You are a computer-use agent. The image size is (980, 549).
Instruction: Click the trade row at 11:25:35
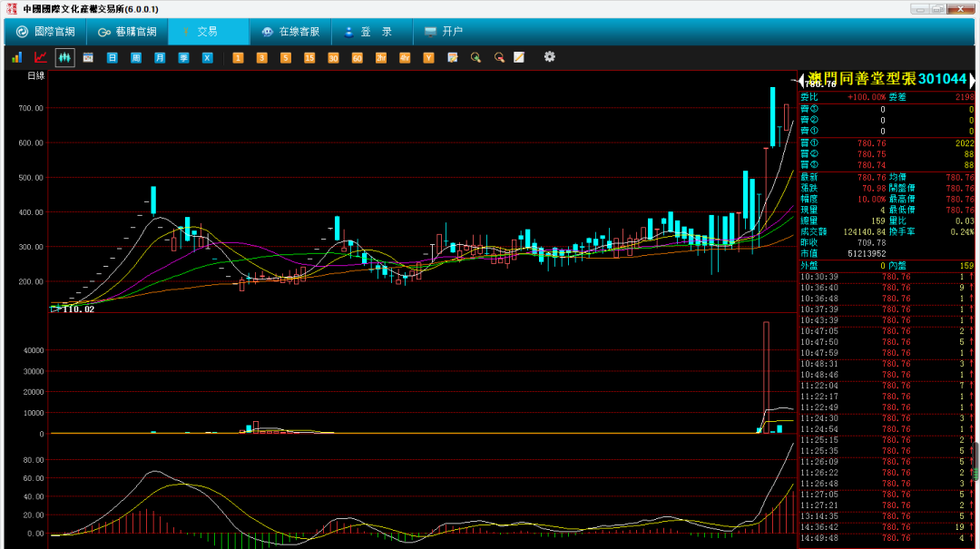pyautogui.click(x=887, y=451)
